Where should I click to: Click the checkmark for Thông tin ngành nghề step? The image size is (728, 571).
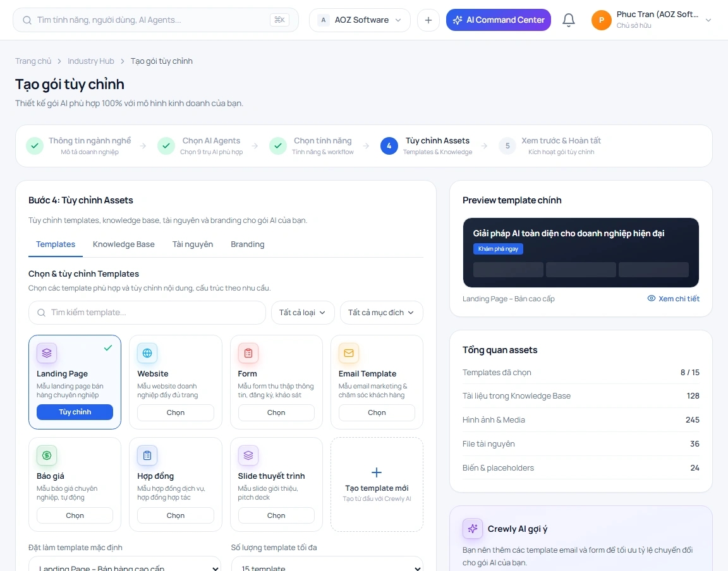click(x=35, y=146)
